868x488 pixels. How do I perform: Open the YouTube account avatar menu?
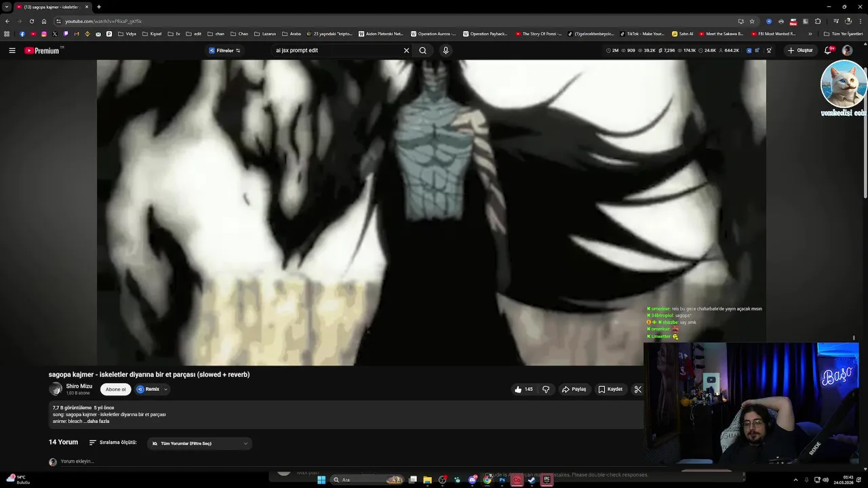tap(847, 50)
